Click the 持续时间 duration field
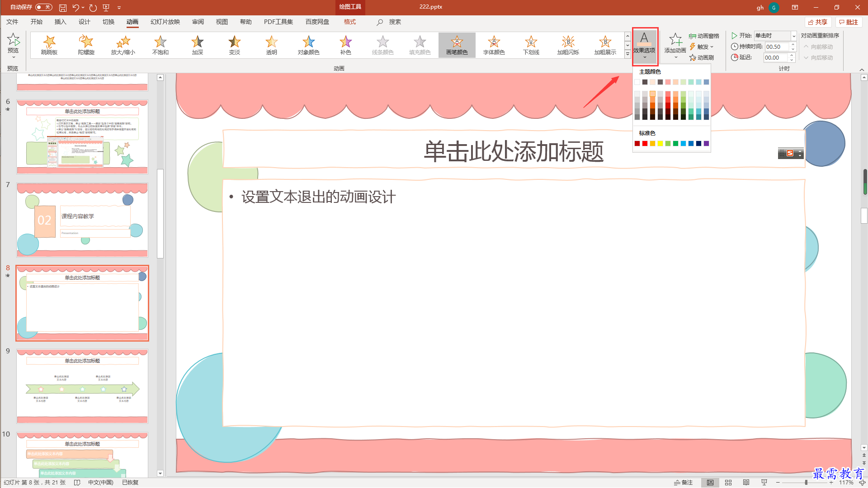The height and width of the screenshot is (488, 868). [x=777, y=47]
